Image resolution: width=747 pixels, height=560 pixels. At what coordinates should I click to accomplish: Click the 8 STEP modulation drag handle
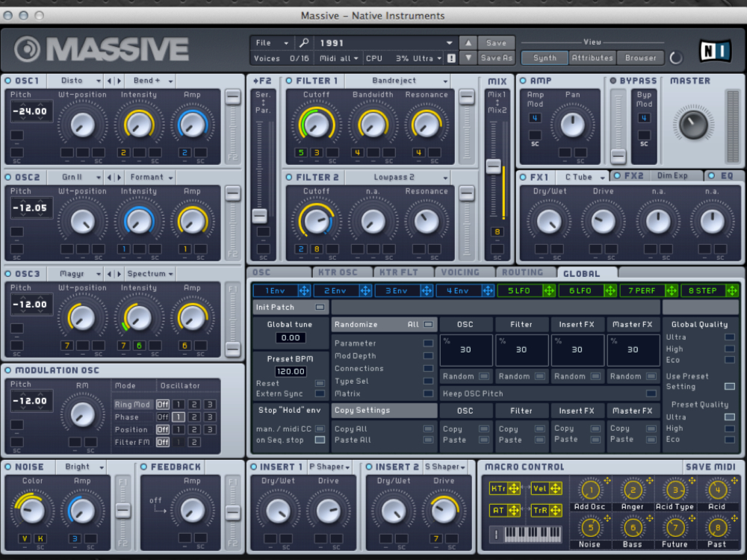point(732,290)
